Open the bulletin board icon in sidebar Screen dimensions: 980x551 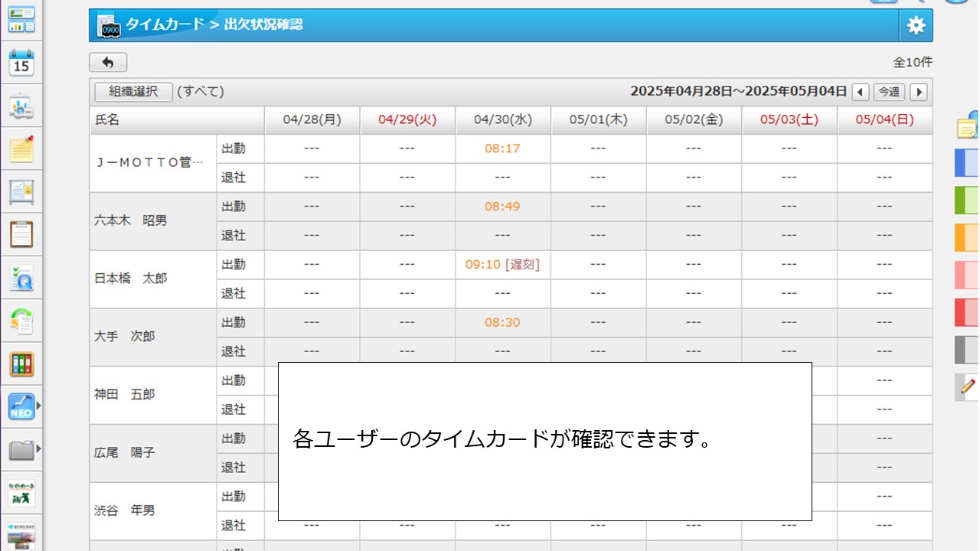(x=21, y=191)
